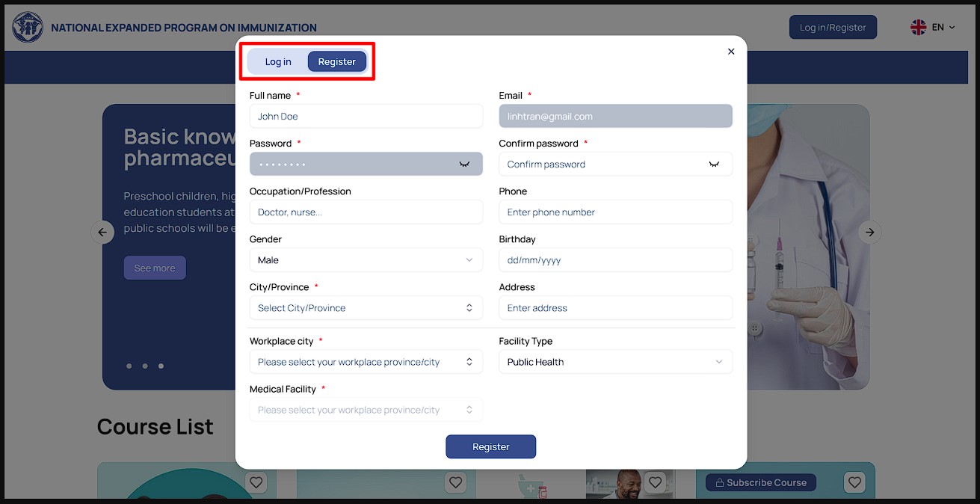Favorite the first course with heart icon
This screenshot has height=504, width=980.
click(x=256, y=482)
